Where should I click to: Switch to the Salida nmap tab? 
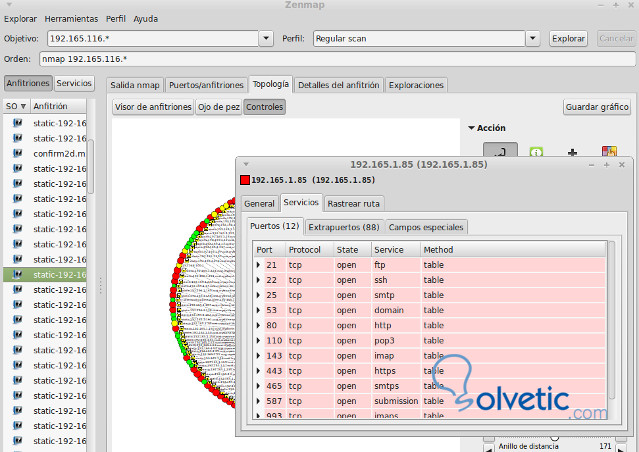pyautogui.click(x=135, y=85)
